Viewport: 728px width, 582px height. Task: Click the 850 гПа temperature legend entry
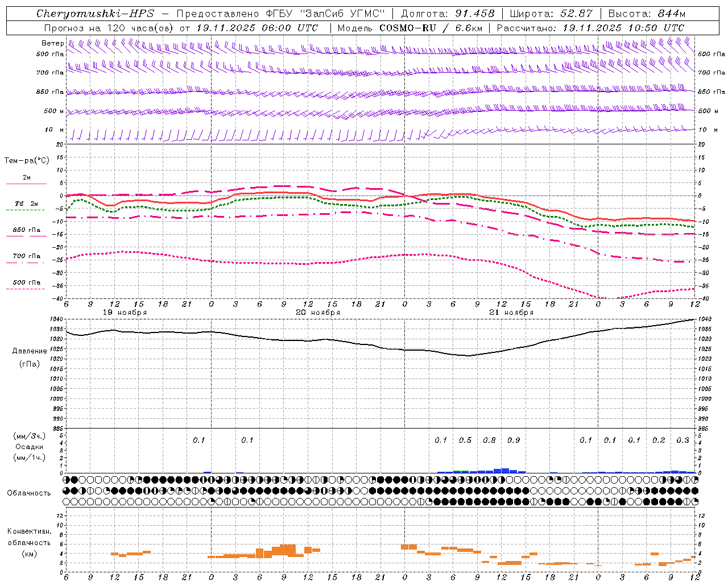coord(26,230)
